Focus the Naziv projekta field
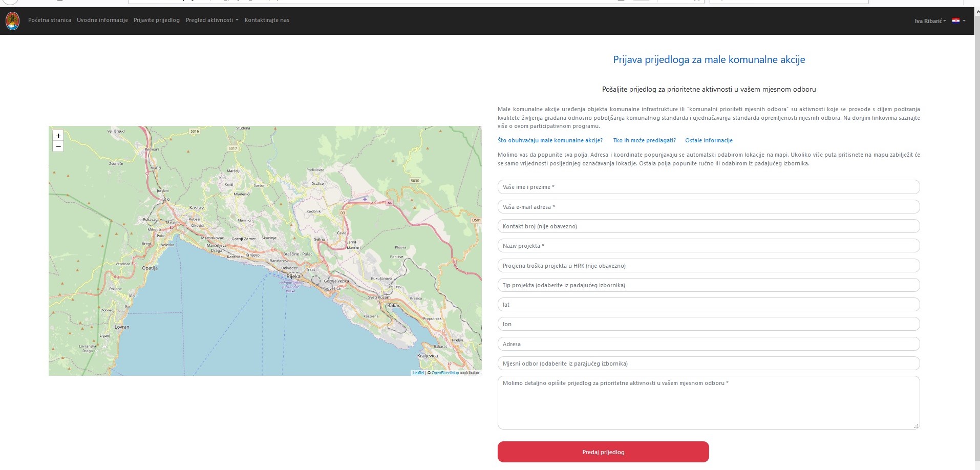The image size is (980, 470). click(x=709, y=246)
